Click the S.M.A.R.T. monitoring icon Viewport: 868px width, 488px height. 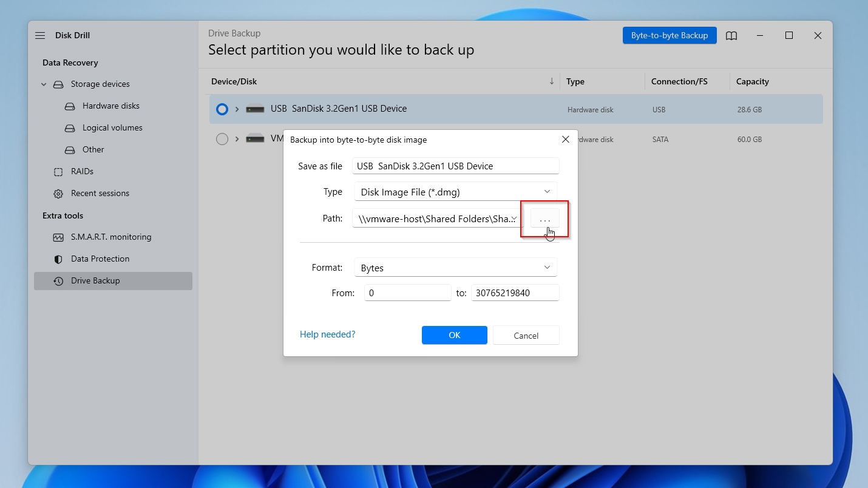(x=58, y=237)
